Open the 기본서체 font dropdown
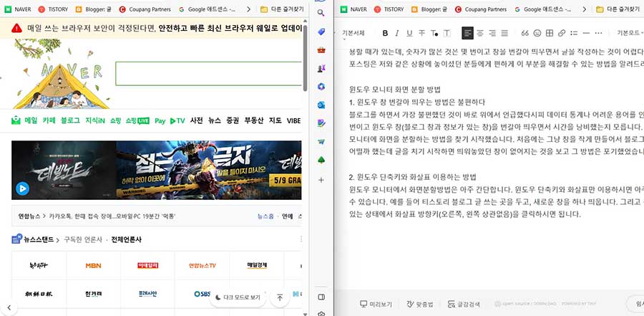The height and width of the screenshot is (316, 644). click(x=355, y=34)
